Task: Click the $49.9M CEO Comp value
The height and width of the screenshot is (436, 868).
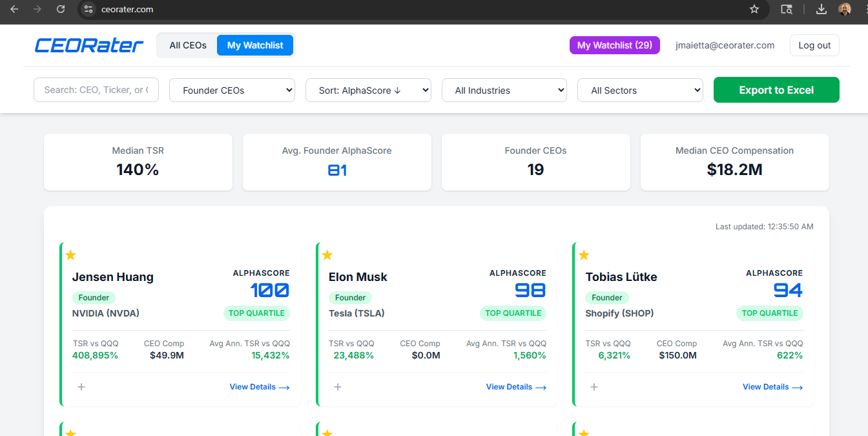Action: [x=167, y=355]
